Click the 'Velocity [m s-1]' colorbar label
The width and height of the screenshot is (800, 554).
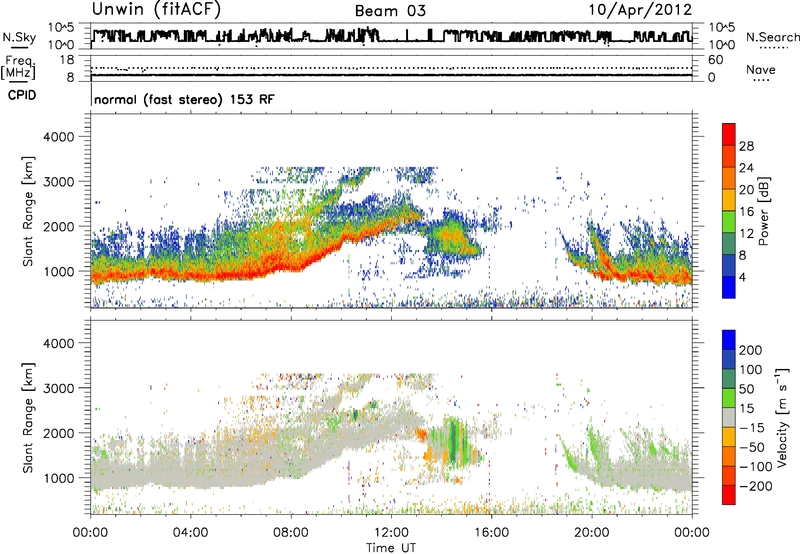coord(782,417)
